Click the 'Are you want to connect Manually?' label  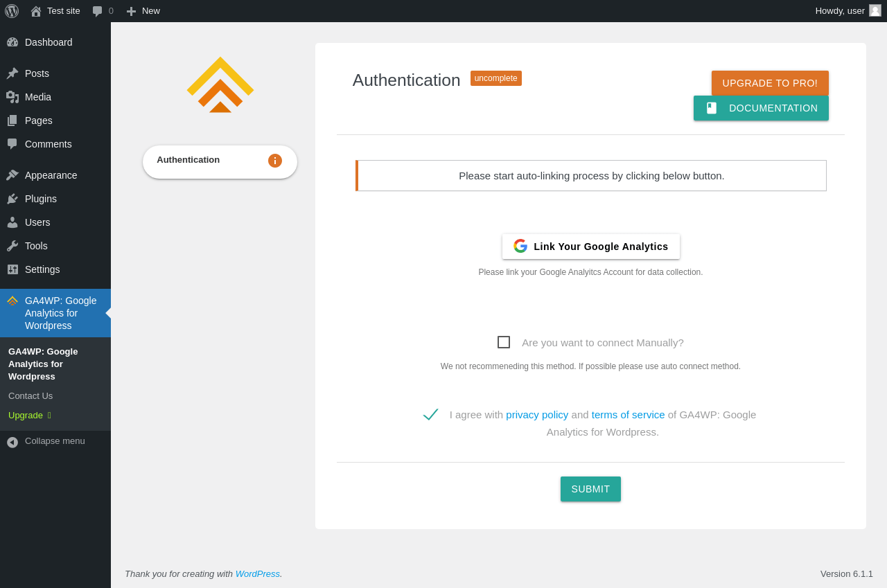point(603,343)
